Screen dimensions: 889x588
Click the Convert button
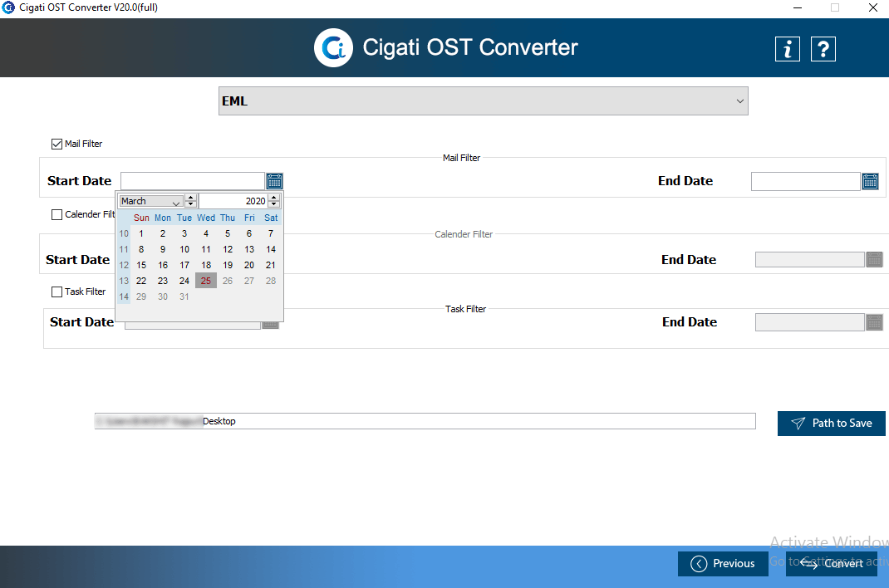coord(831,564)
